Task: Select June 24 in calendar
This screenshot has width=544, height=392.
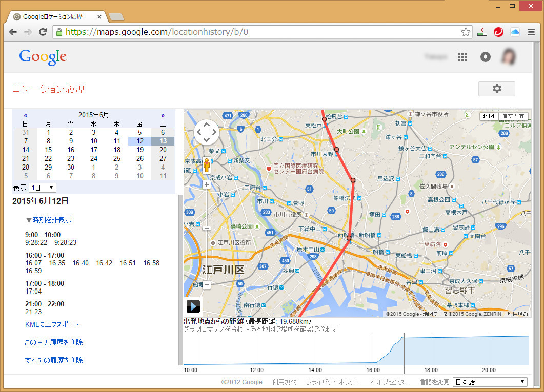Action: [94, 158]
